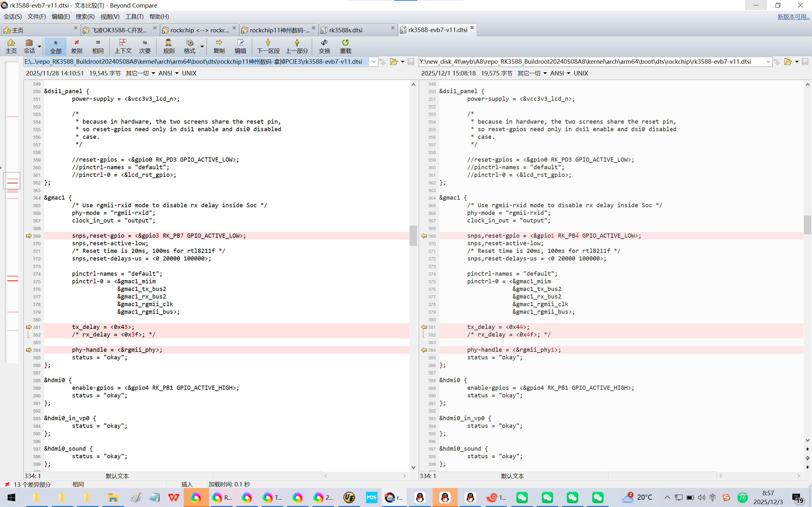Open WPS Office from taskbar
Screen dimensions: 812x507
[x=174, y=497]
